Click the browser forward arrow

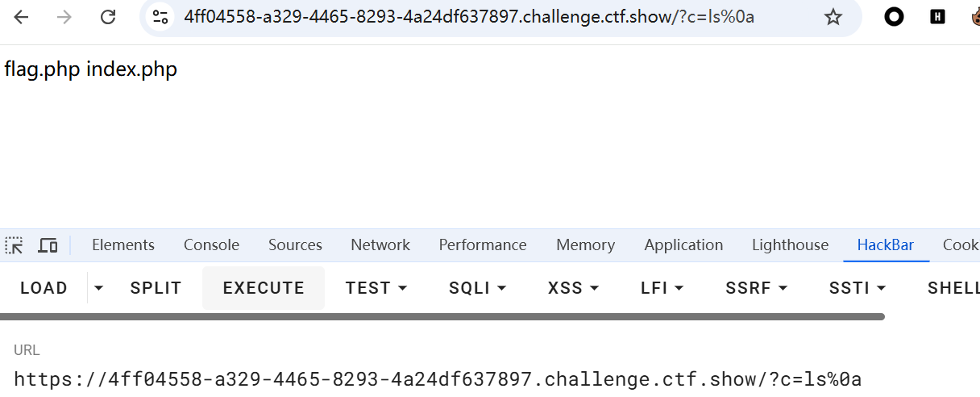tap(64, 17)
